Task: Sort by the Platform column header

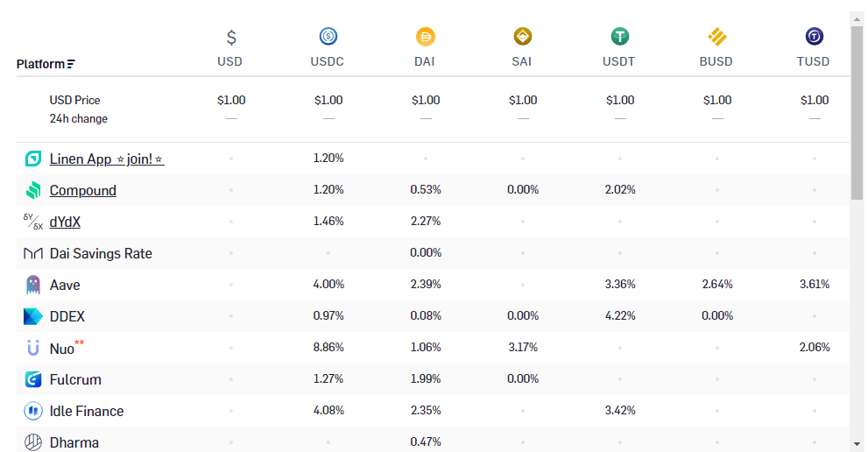Action: 46,64
